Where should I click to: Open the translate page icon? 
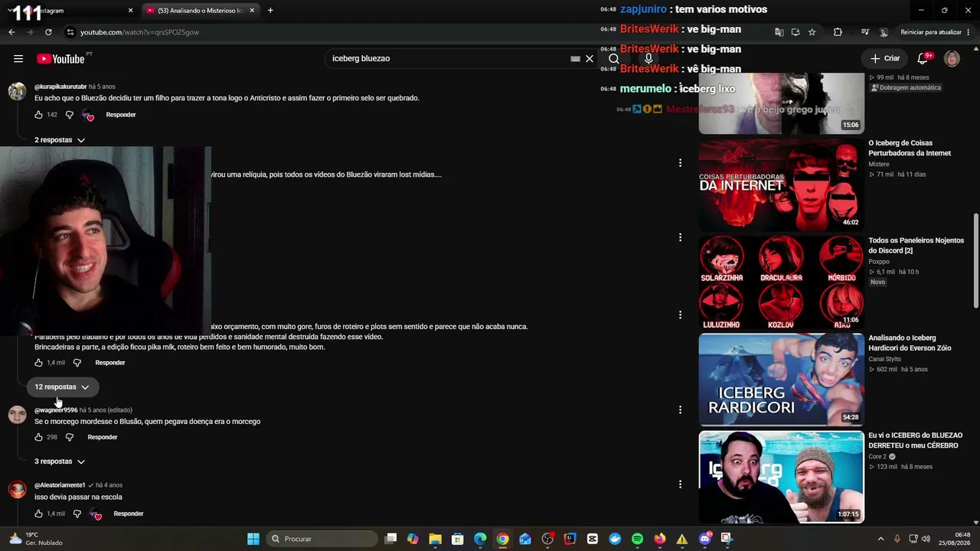point(779,32)
